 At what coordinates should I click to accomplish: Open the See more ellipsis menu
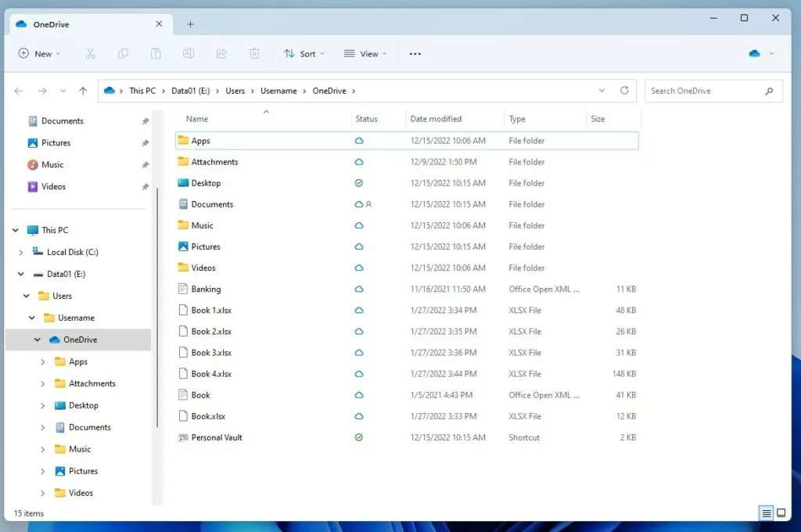tap(415, 54)
